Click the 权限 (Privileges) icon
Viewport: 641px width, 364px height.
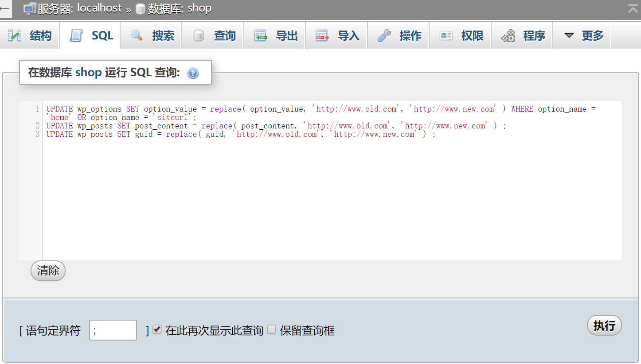coord(446,35)
